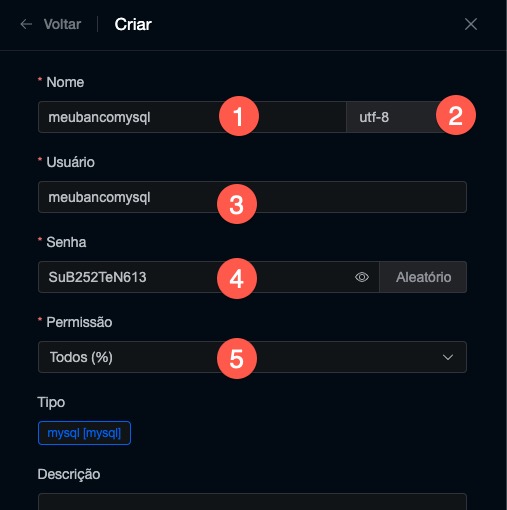
Task: Click the red number 2 badge
Action: click(456, 115)
